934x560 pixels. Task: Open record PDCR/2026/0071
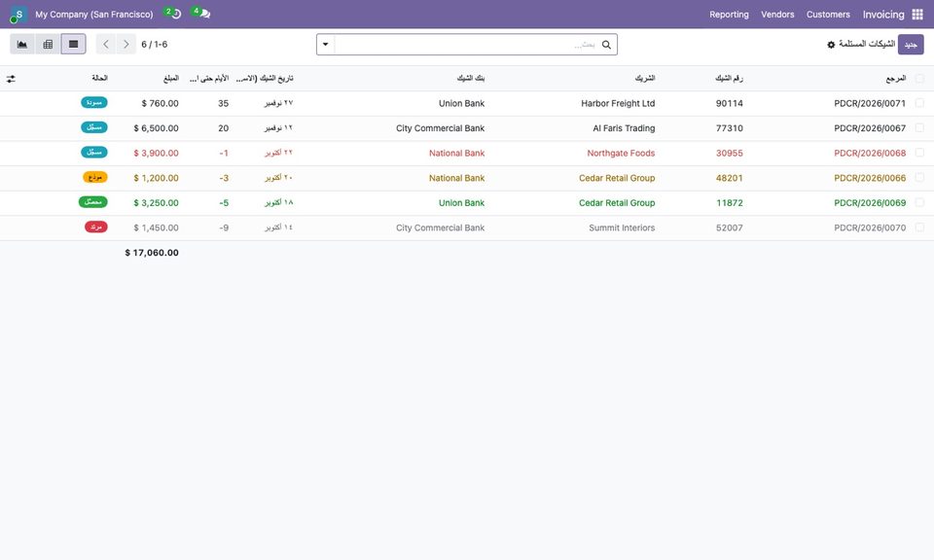click(870, 104)
